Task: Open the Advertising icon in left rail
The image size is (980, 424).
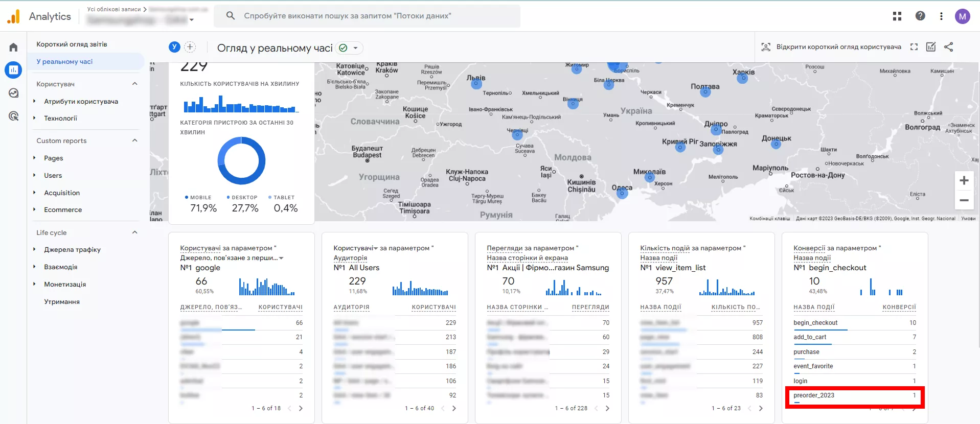Action: tap(13, 116)
